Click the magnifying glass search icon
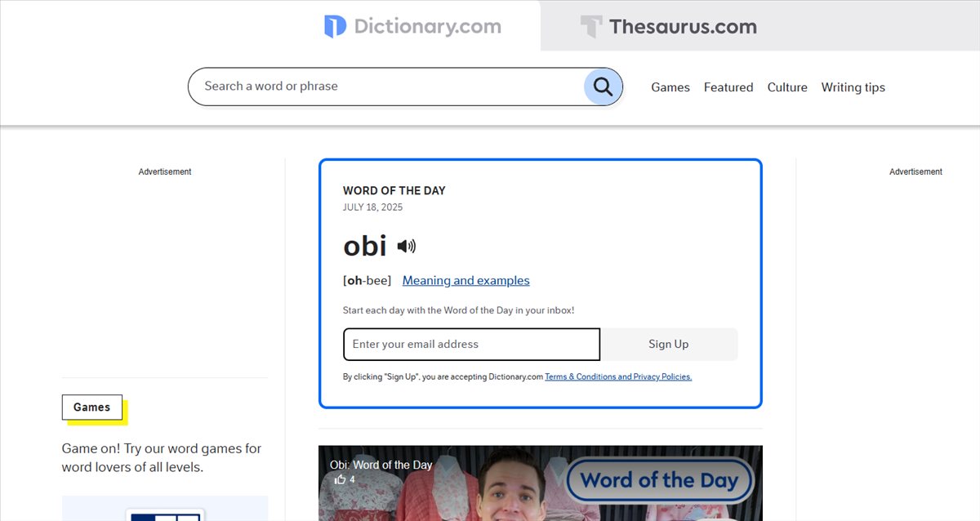This screenshot has height=521, width=980. pyautogui.click(x=603, y=87)
